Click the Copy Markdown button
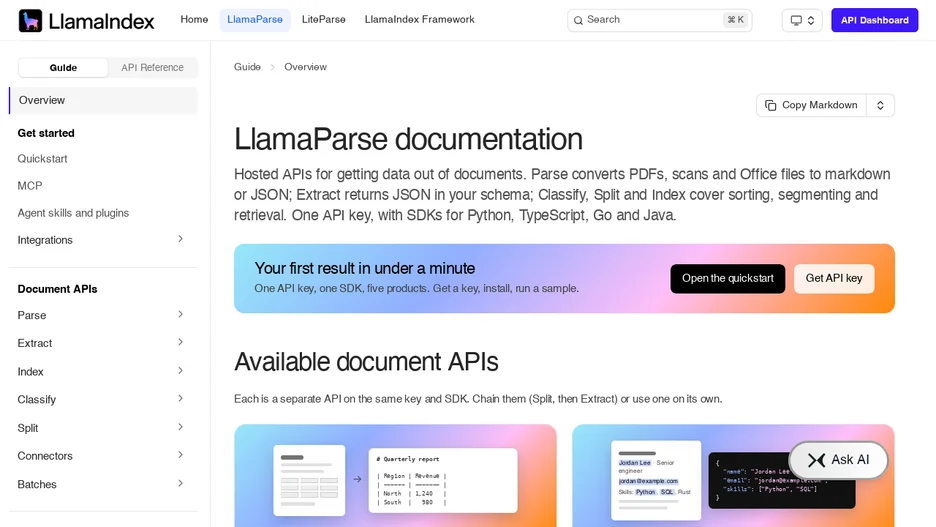This screenshot has height=527, width=936. (811, 105)
